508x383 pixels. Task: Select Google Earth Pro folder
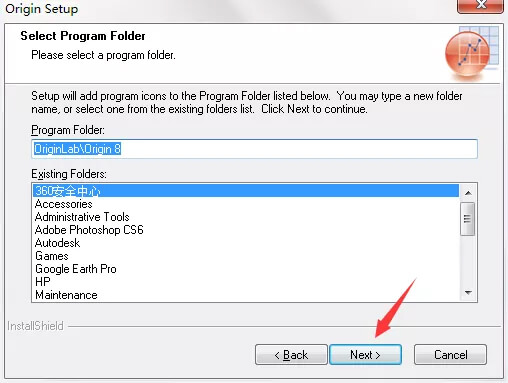click(x=246, y=269)
